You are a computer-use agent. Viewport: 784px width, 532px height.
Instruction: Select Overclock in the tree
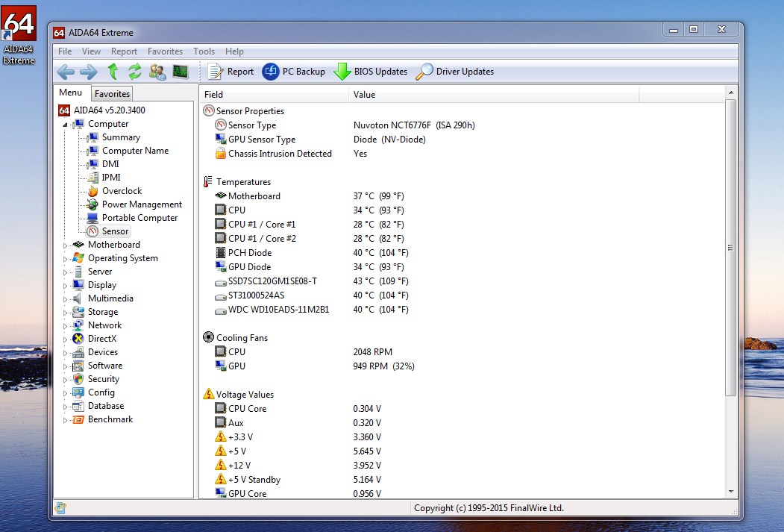pos(122,191)
